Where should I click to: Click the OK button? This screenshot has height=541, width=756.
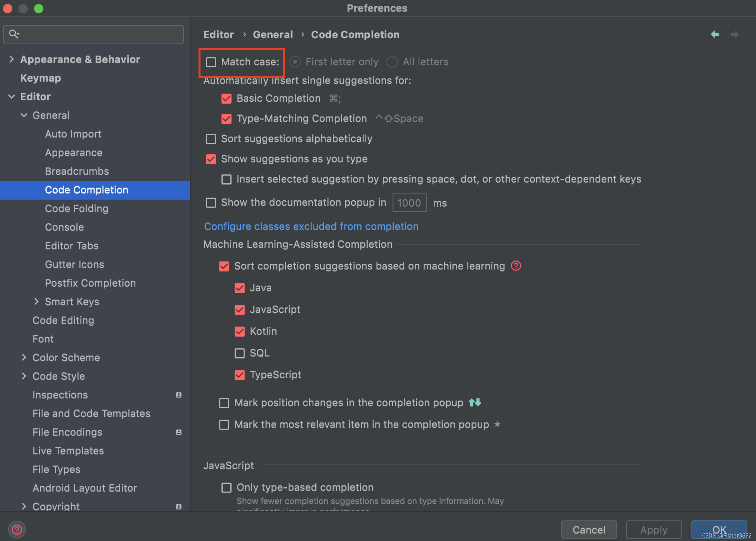click(x=719, y=530)
